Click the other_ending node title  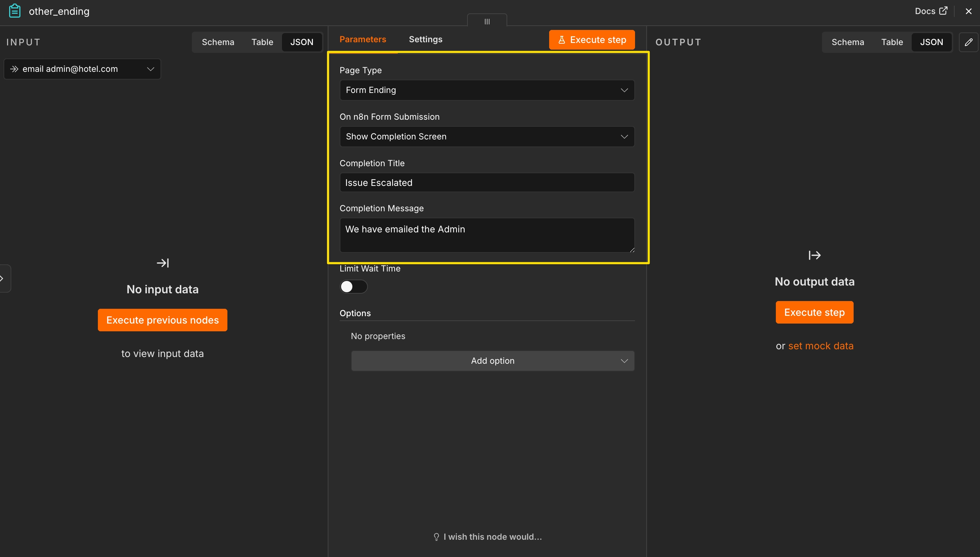pos(59,12)
